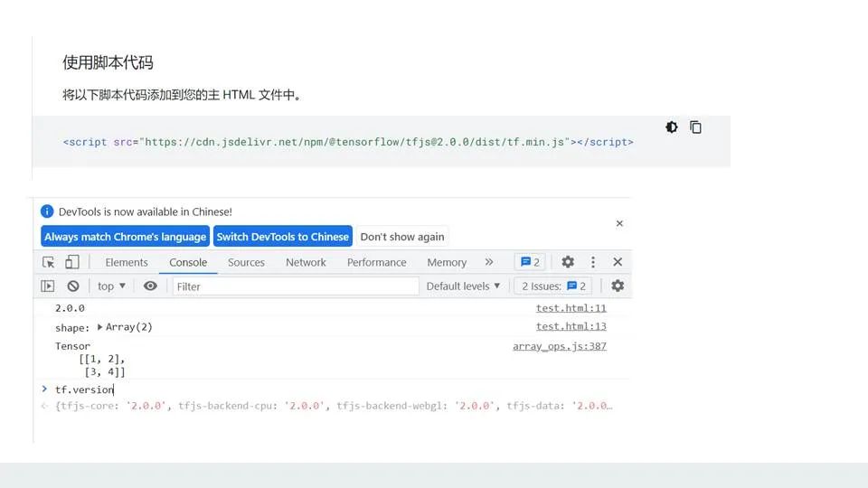Screen dimensions: 868x488
Task: Open the DevTools three-dot menu
Action: click(x=593, y=262)
